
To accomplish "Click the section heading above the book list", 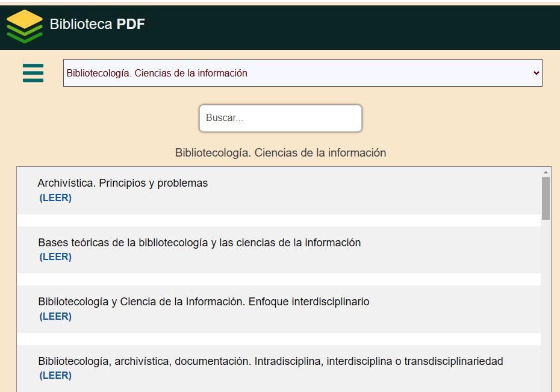I will [280, 153].
